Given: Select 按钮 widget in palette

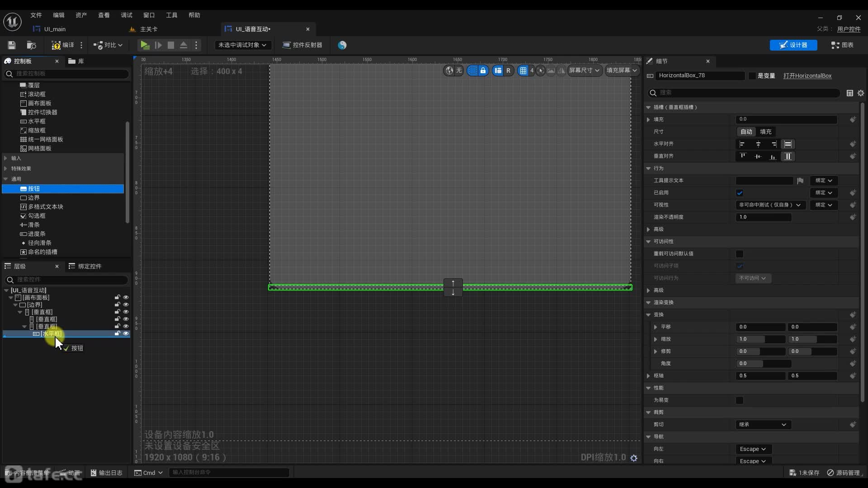Looking at the screenshot, I should [63, 188].
